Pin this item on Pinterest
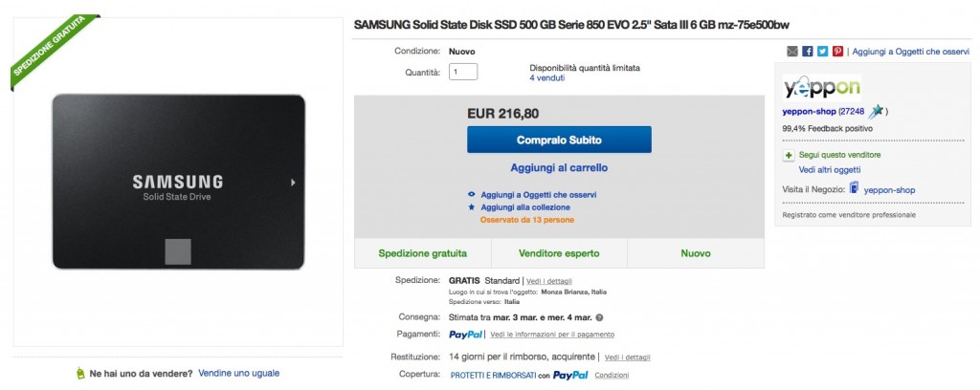The width and height of the screenshot is (980, 390). (837, 51)
